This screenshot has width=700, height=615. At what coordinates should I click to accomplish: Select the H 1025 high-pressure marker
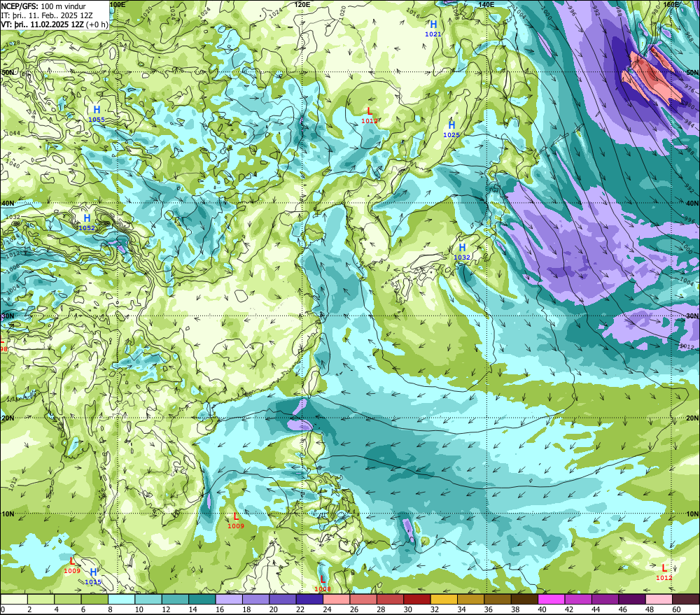(x=451, y=129)
